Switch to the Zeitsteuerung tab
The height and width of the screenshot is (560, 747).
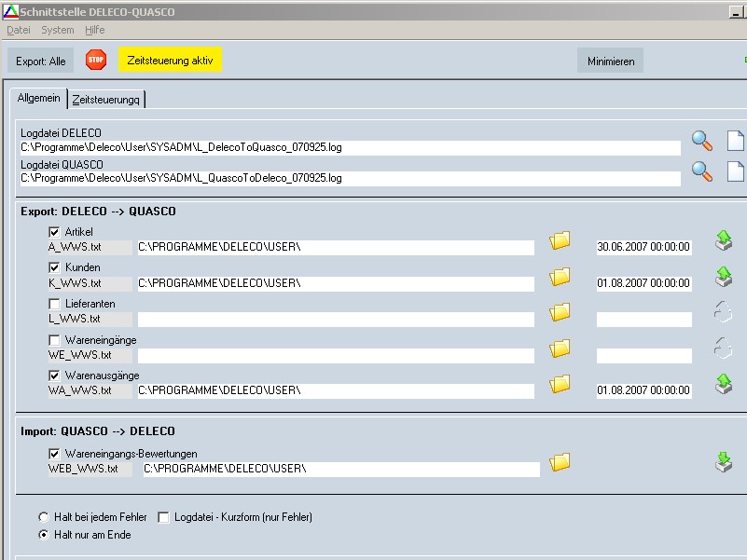pyautogui.click(x=106, y=99)
